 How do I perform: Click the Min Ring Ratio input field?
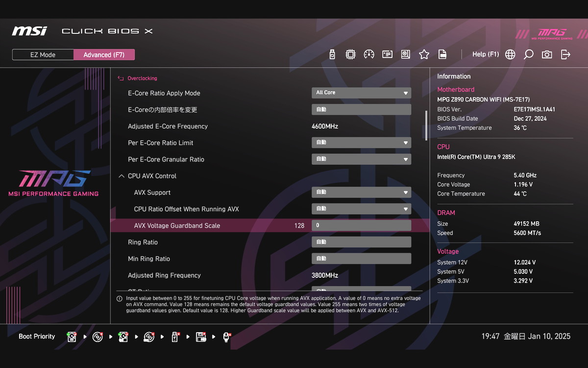[x=361, y=259]
